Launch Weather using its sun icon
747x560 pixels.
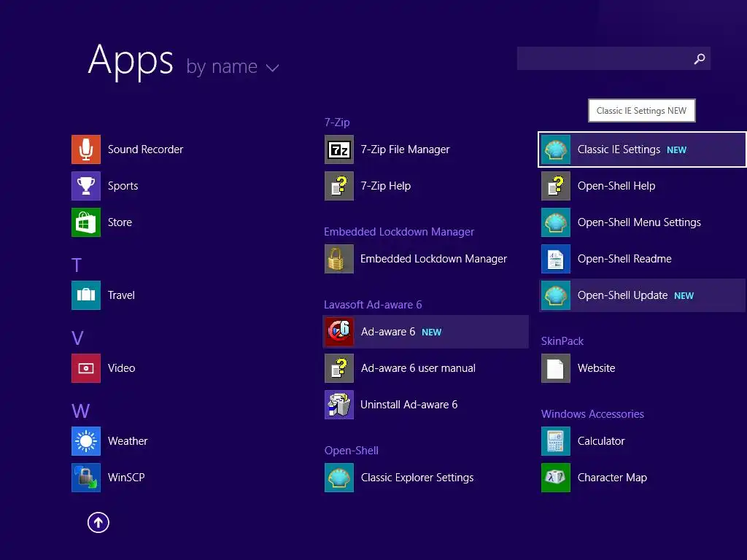(86, 441)
